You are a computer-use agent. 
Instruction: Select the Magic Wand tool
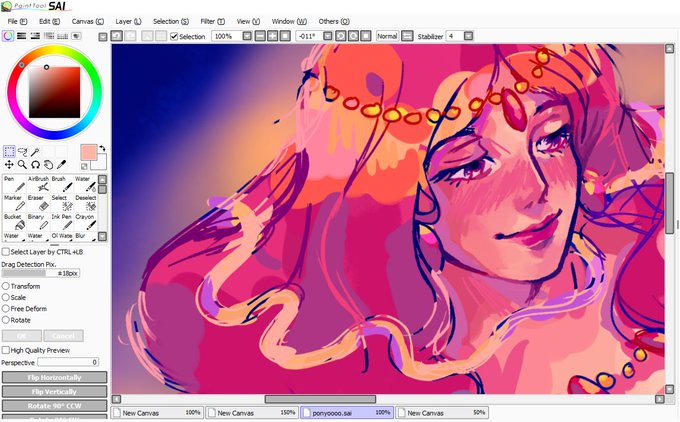(35, 151)
